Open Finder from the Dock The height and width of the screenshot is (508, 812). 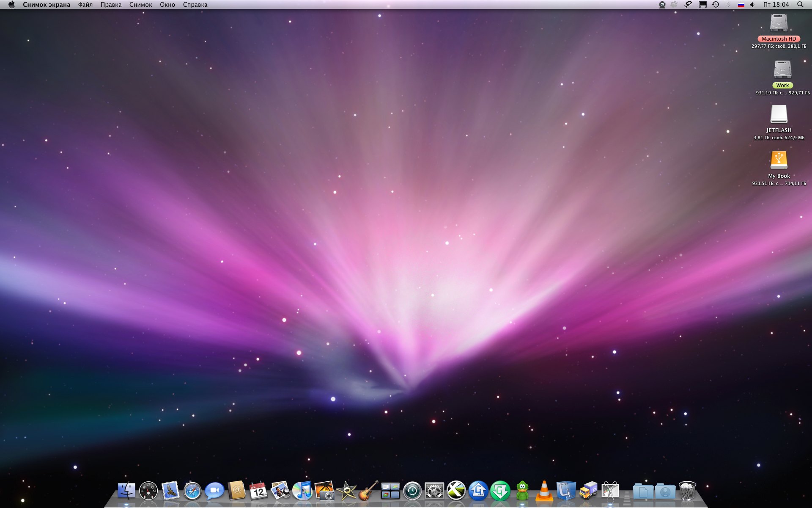click(126, 491)
